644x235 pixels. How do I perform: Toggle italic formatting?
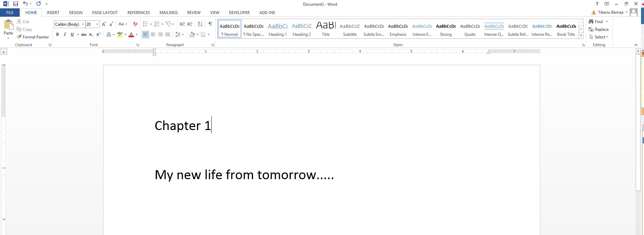(65, 34)
